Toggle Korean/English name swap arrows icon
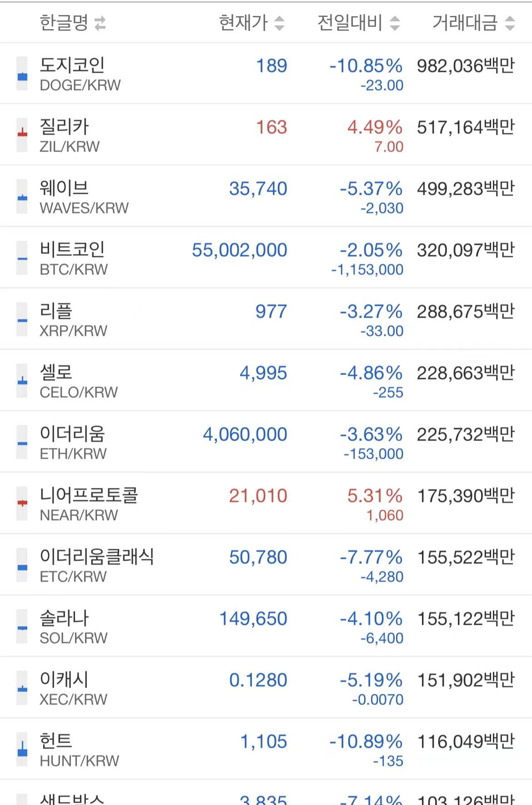 (100, 23)
